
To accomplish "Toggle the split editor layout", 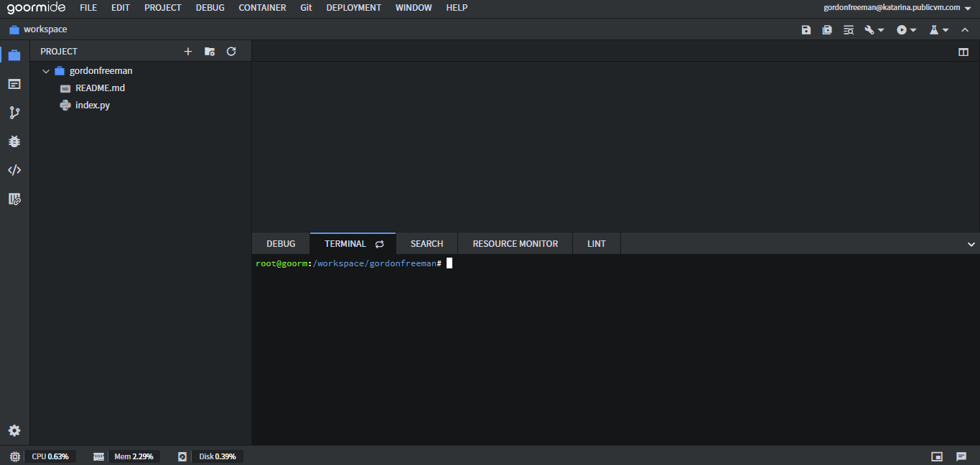I will coord(963,52).
